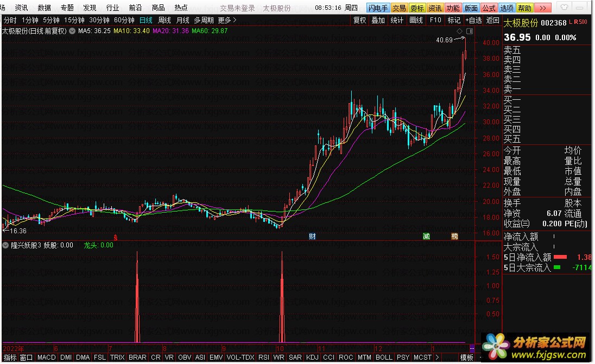
Task: Click the 财 info marker below chart
Action: pyautogui.click(x=312, y=237)
